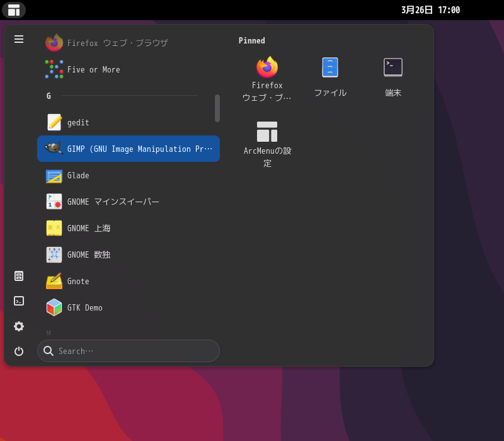Click the Firefox icon in the app list
The height and width of the screenshot is (441, 504).
click(54, 43)
